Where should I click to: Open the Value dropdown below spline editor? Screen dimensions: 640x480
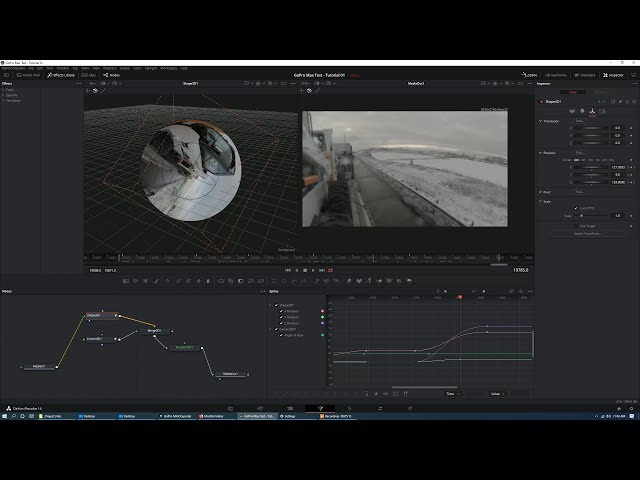click(x=497, y=394)
